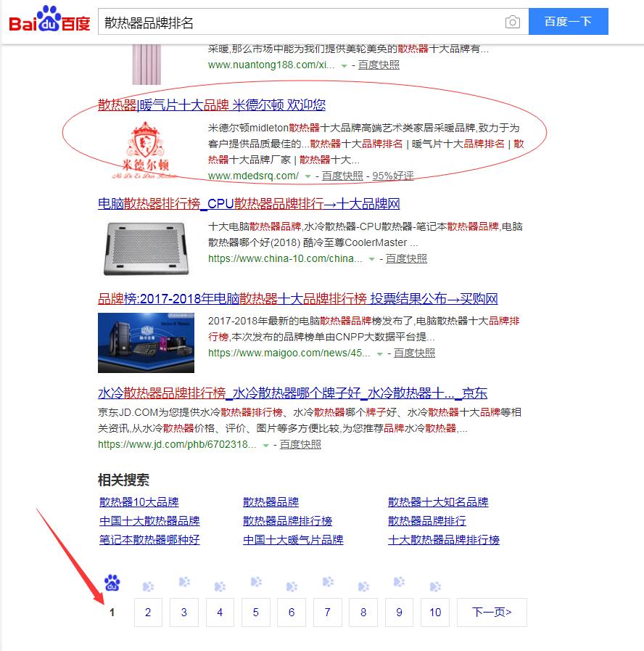Click the Baidu paw icon above page 1
644x651 pixels.
click(112, 583)
